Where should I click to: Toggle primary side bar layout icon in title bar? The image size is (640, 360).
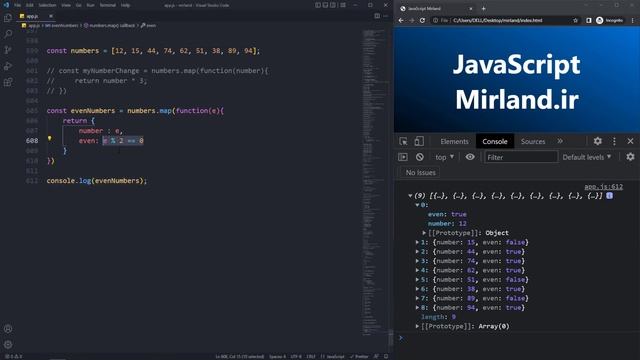(x=318, y=5)
